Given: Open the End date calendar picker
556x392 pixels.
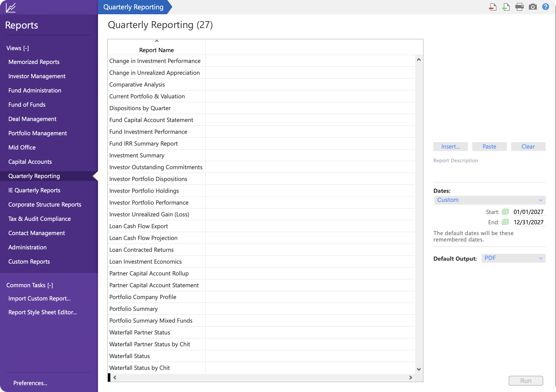Looking at the screenshot, I should pyautogui.click(x=505, y=222).
